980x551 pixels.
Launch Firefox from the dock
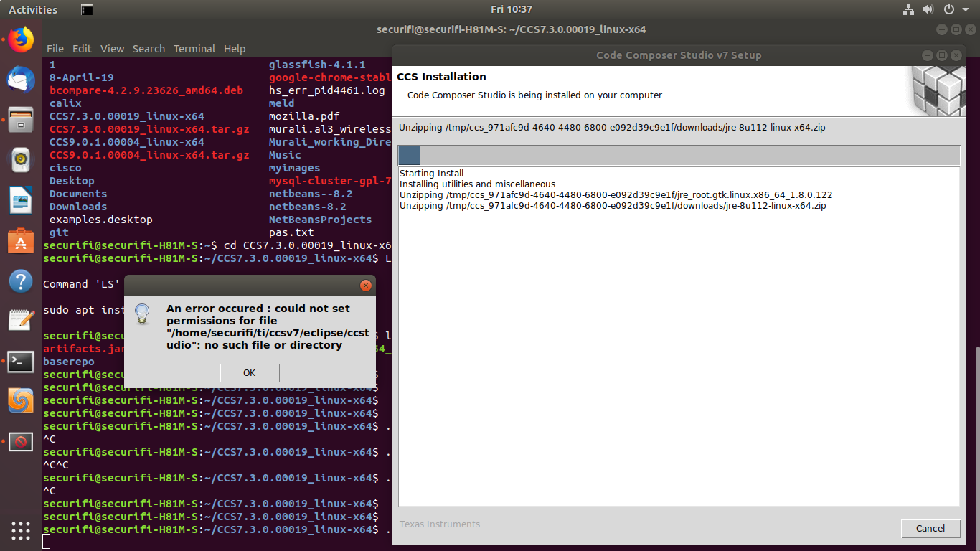click(21, 39)
